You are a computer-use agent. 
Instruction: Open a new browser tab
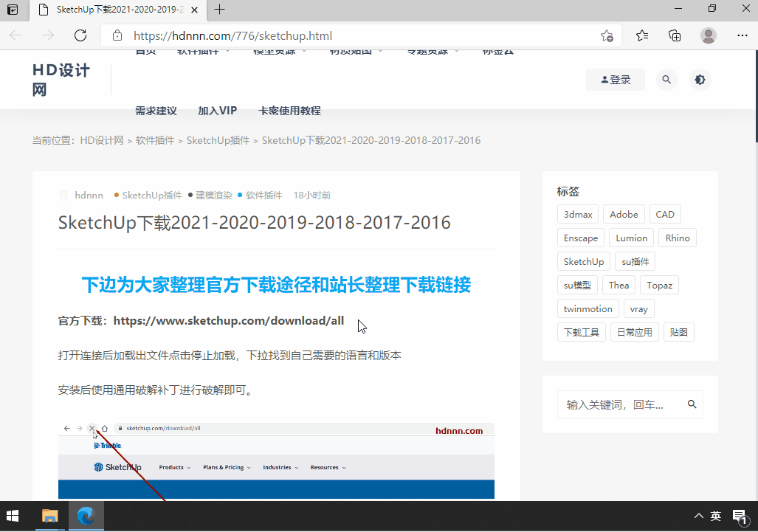219,10
